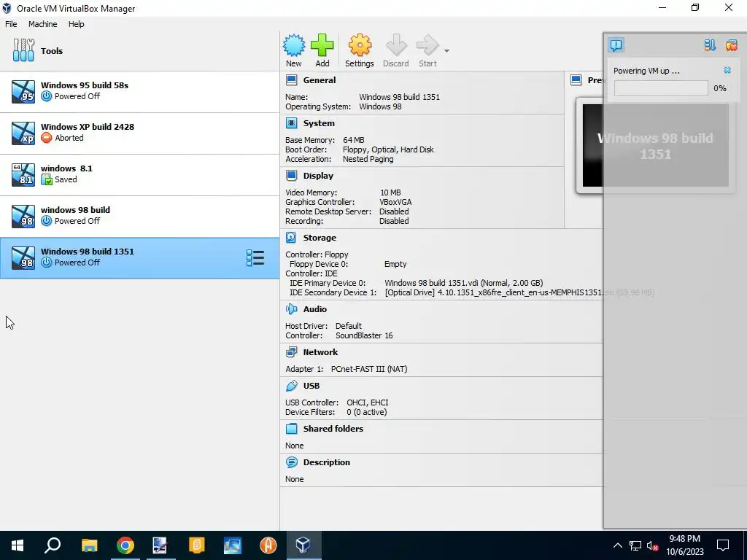Open the Windows 98 build 1351 machine menu icon
Screen dimensions: 747x560
click(x=255, y=257)
